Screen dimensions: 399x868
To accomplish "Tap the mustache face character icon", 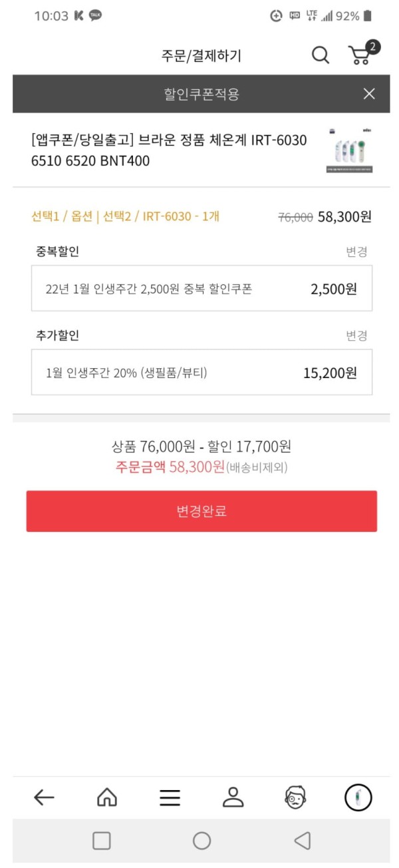I will [x=296, y=797].
